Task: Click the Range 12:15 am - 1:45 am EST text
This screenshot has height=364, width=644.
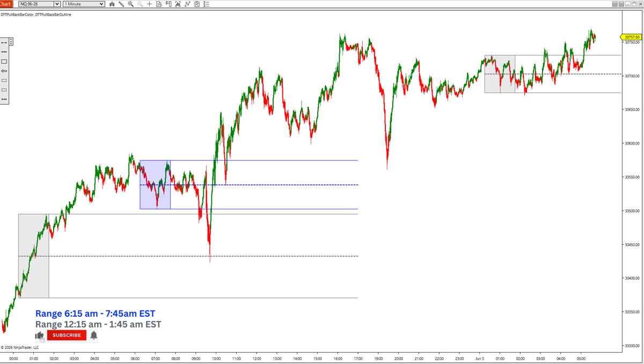Action: [98, 324]
